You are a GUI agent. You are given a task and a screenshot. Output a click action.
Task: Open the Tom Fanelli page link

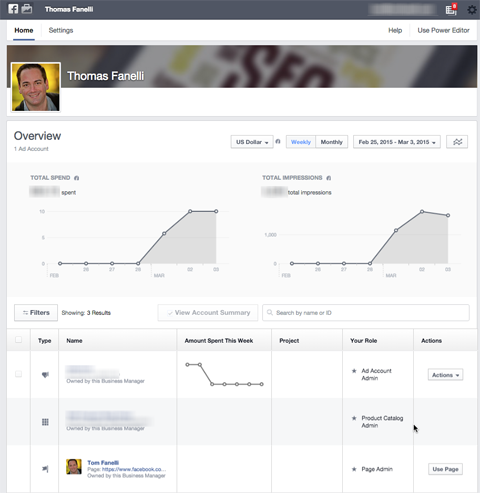pyautogui.click(x=103, y=463)
